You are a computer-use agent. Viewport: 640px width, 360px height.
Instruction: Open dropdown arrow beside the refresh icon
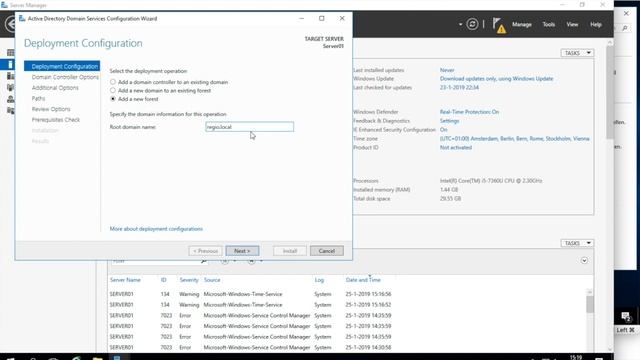460,24
